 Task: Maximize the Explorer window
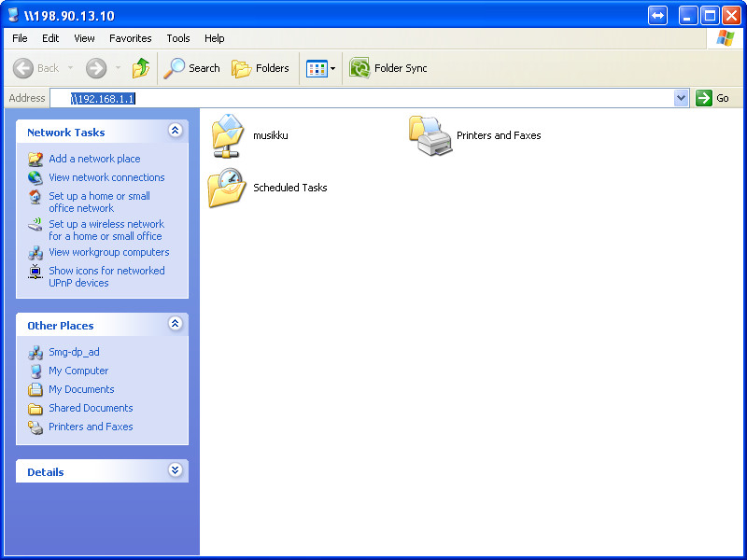point(710,16)
